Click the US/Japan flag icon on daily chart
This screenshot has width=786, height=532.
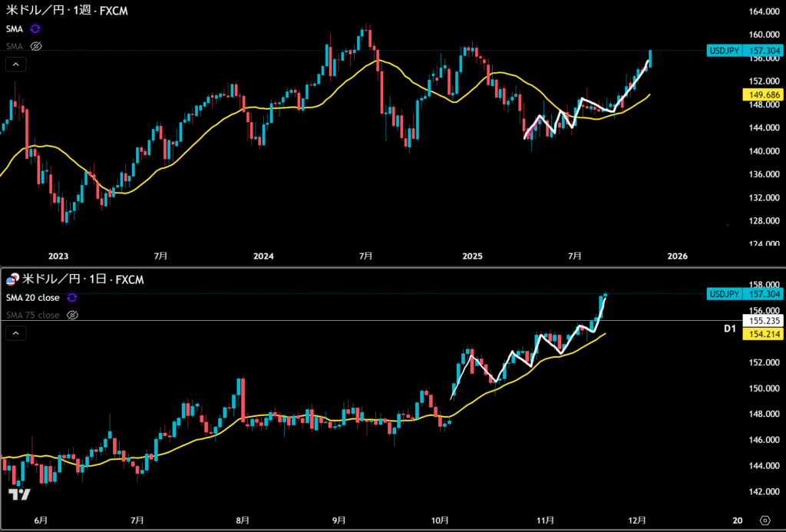coord(13,280)
